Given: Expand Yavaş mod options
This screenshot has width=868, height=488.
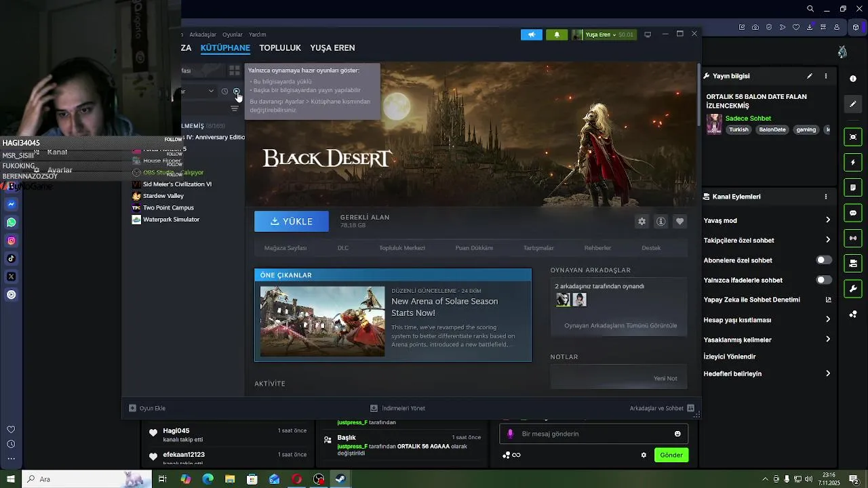Looking at the screenshot, I should click(828, 220).
